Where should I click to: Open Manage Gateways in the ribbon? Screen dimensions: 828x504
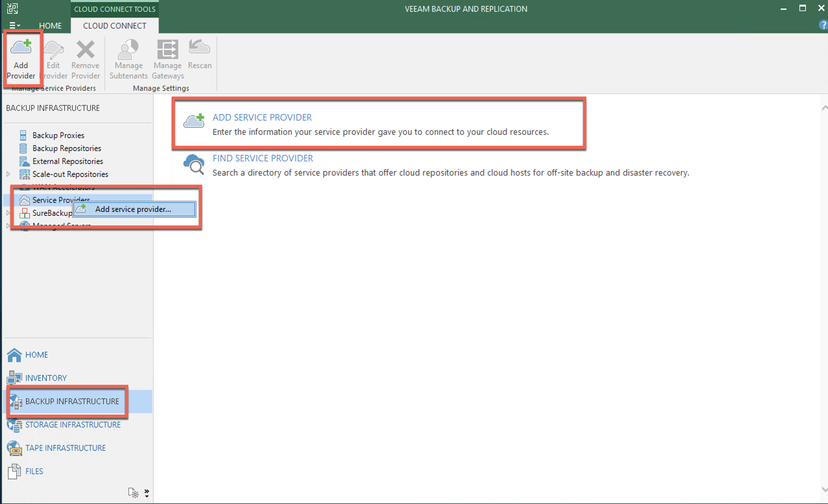[167, 50]
